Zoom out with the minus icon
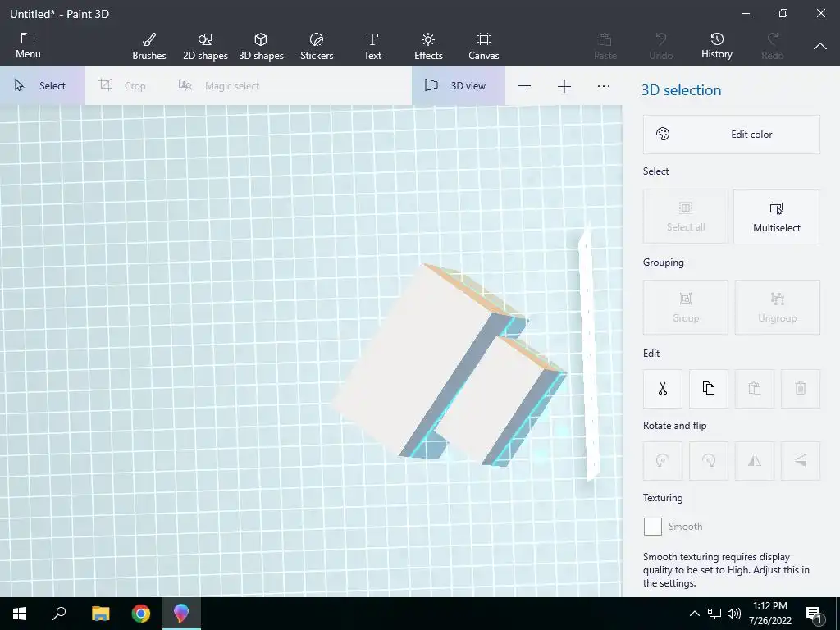Image resolution: width=840 pixels, height=630 pixels. click(524, 86)
